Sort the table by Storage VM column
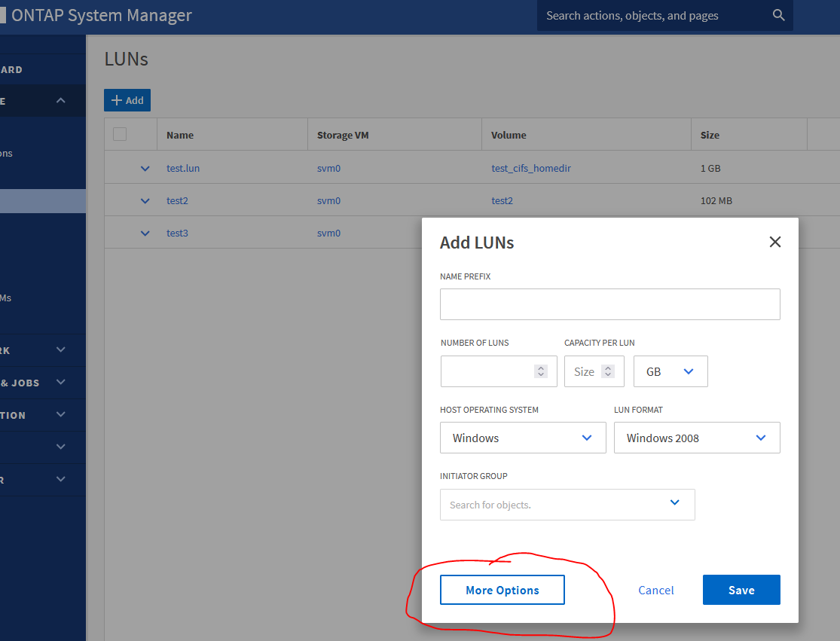This screenshot has width=840, height=641. [343, 136]
